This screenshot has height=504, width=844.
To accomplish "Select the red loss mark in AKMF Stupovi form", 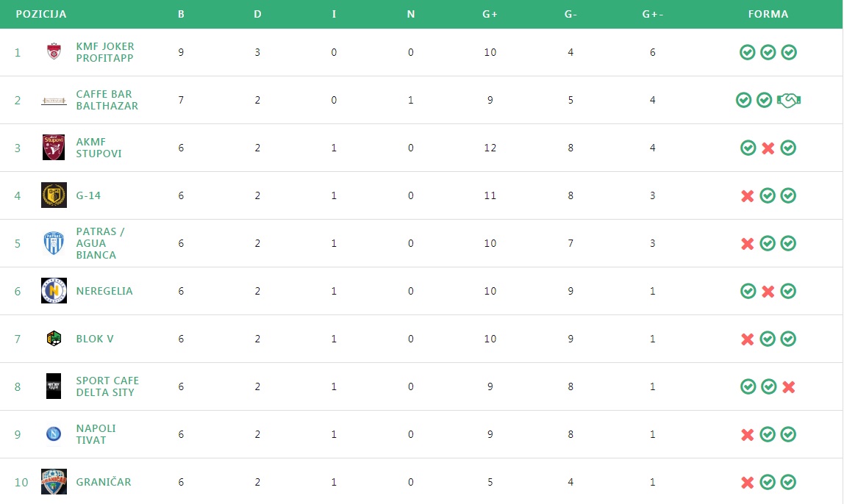I will [x=768, y=148].
